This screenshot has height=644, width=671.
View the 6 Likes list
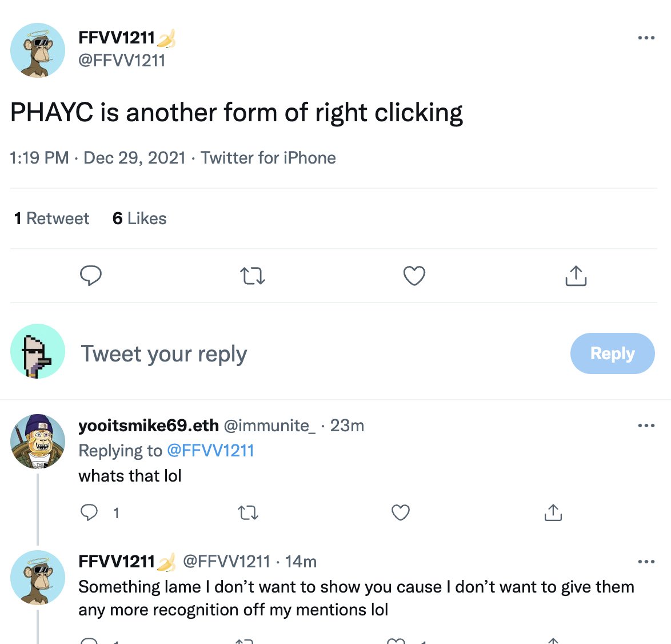click(139, 218)
